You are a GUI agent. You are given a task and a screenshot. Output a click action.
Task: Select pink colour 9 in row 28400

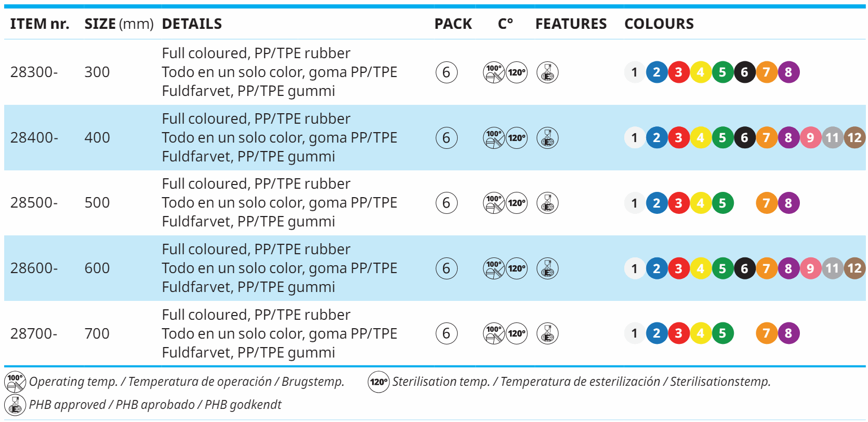(x=810, y=138)
